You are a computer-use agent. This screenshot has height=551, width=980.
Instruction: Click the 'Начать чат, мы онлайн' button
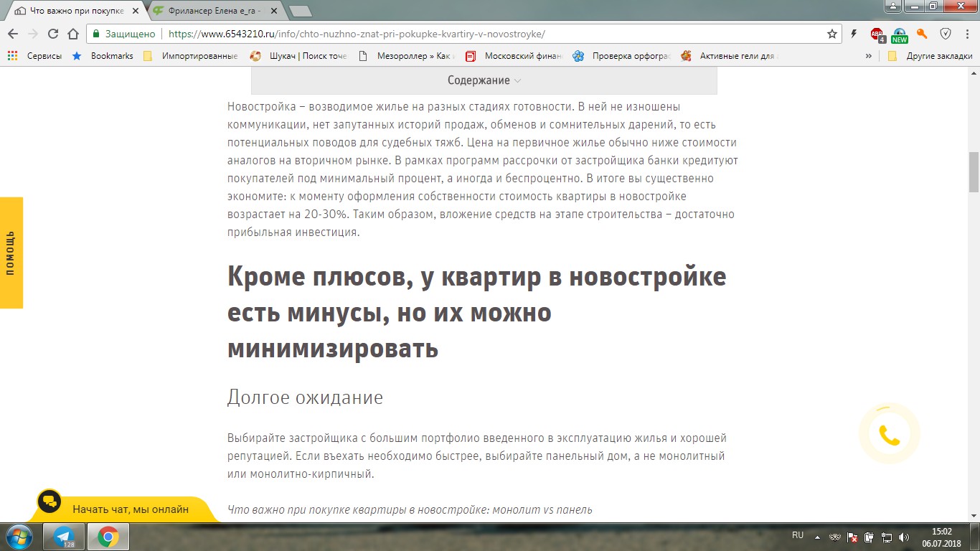pyautogui.click(x=131, y=509)
